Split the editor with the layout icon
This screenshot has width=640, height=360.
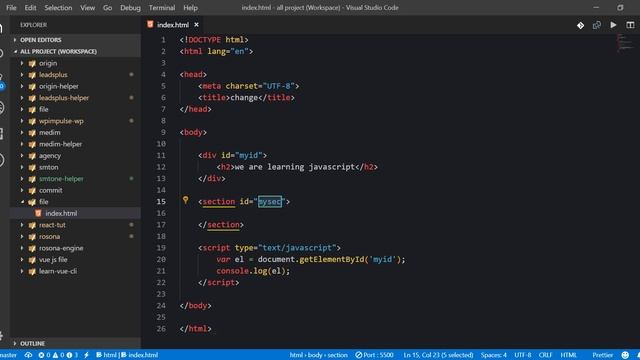coord(630,25)
